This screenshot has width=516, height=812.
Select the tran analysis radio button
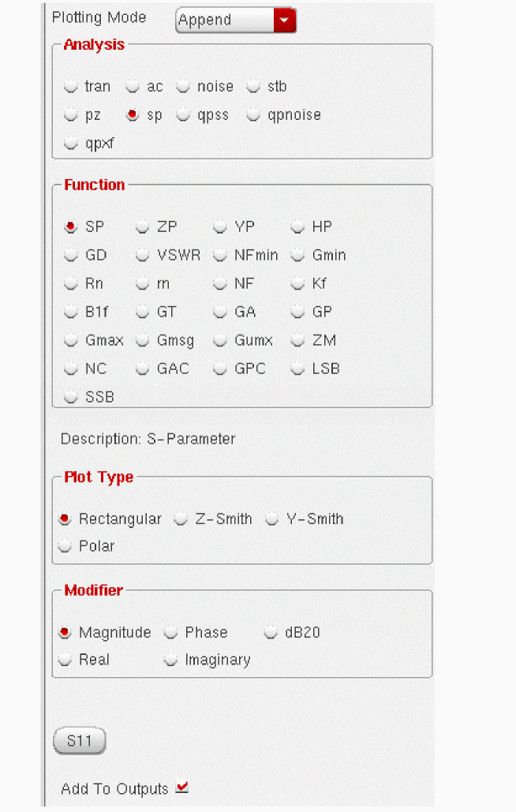tap(72, 87)
